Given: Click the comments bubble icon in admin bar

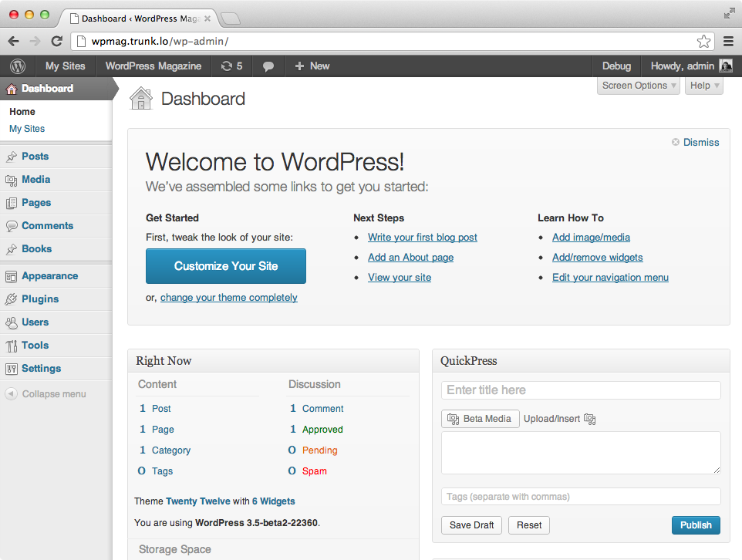Looking at the screenshot, I should (x=268, y=66).
